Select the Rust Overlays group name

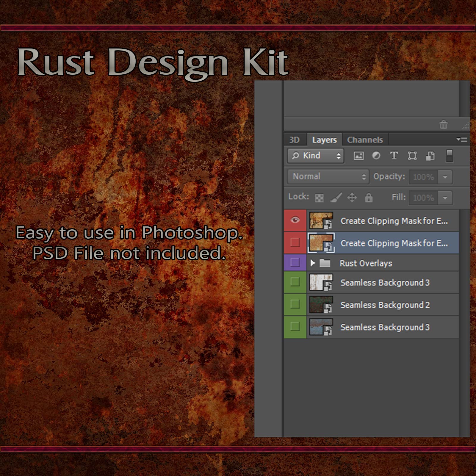pyautogui.click(x=366, y=263)
